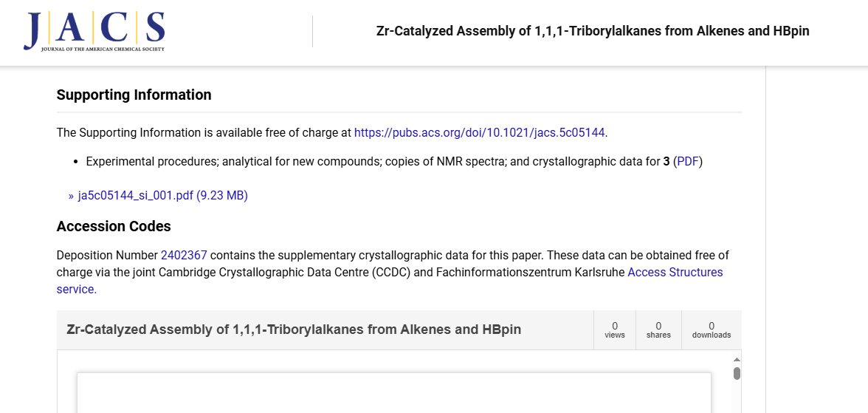Click the bold compound number 3

click(x=666, y=162)
